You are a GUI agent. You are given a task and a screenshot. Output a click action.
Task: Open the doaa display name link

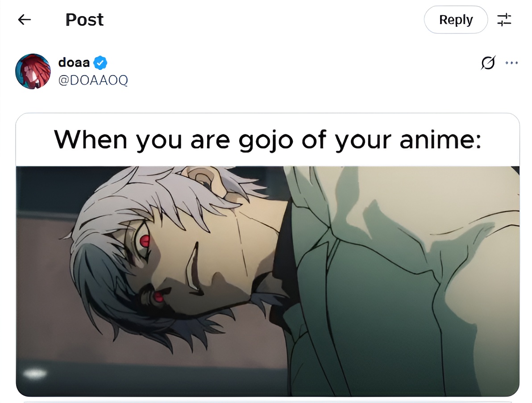click(74, 63)
